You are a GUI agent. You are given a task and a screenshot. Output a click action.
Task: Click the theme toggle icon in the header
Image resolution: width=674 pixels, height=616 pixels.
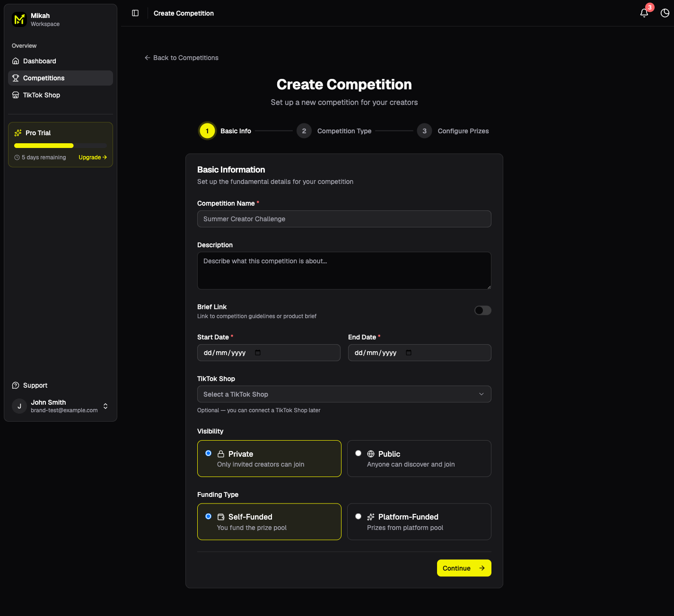coord(665,13)
